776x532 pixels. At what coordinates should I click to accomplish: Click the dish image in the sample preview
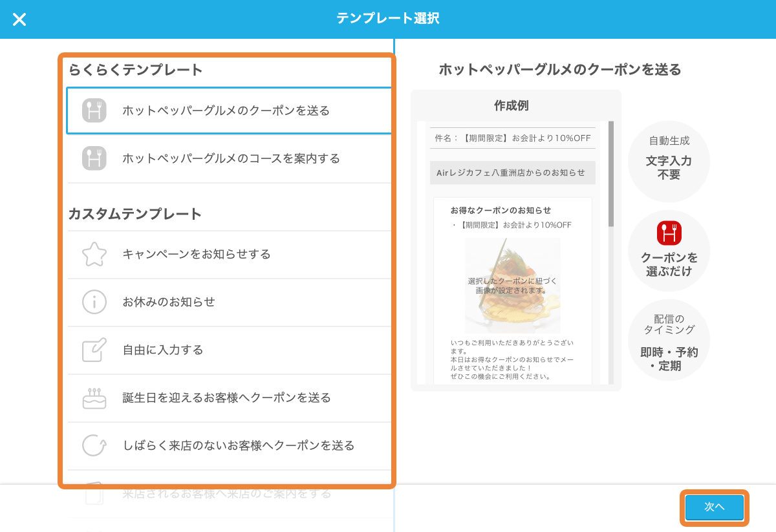tap(513, 286)
